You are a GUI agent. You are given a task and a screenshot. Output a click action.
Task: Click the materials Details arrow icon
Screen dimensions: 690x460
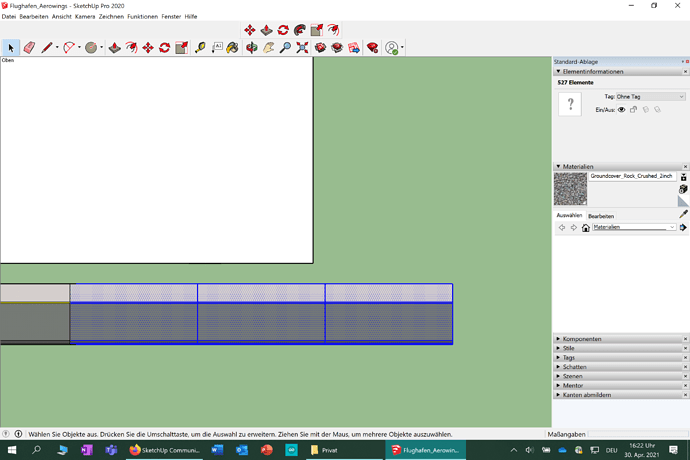[683, 228]
